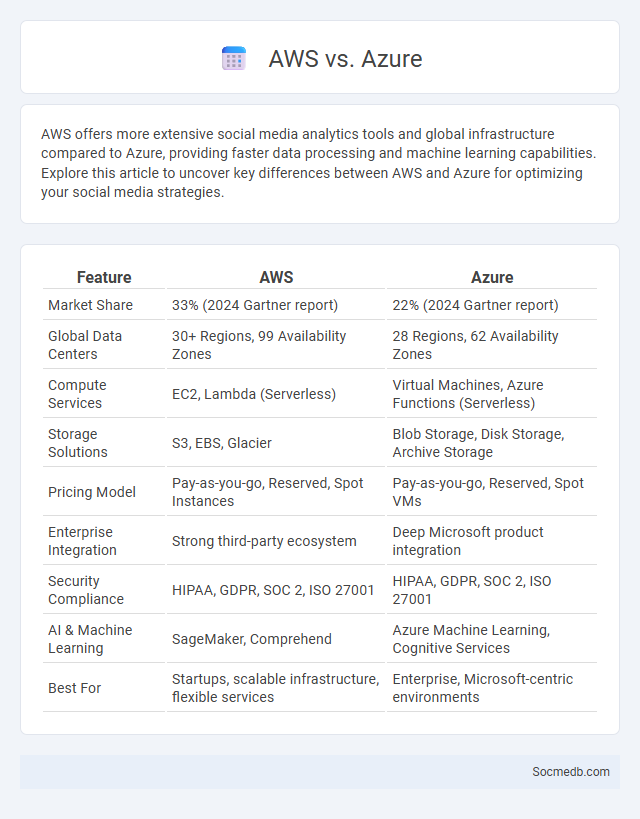Click the 'Global Data Centers' row label

85,345
